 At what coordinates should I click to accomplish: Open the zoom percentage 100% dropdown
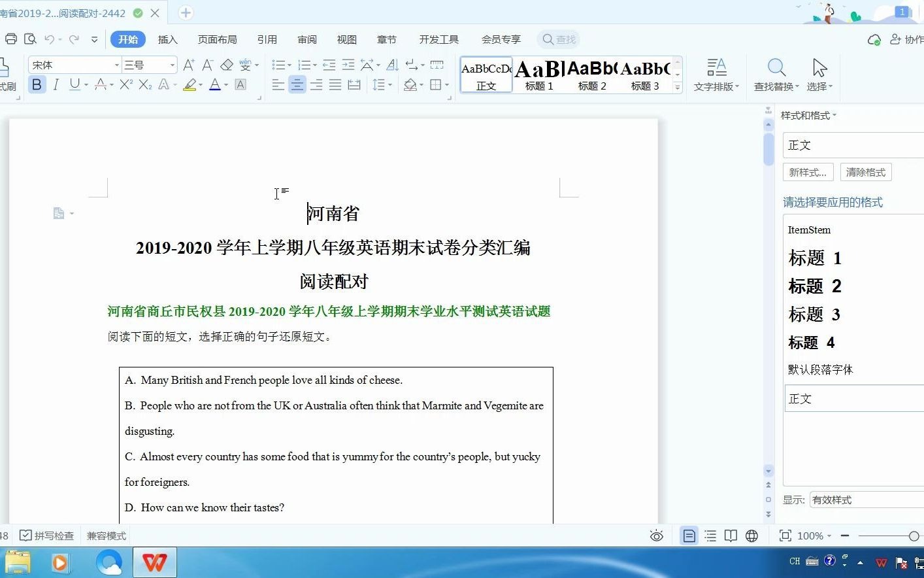tap(814, 535)
